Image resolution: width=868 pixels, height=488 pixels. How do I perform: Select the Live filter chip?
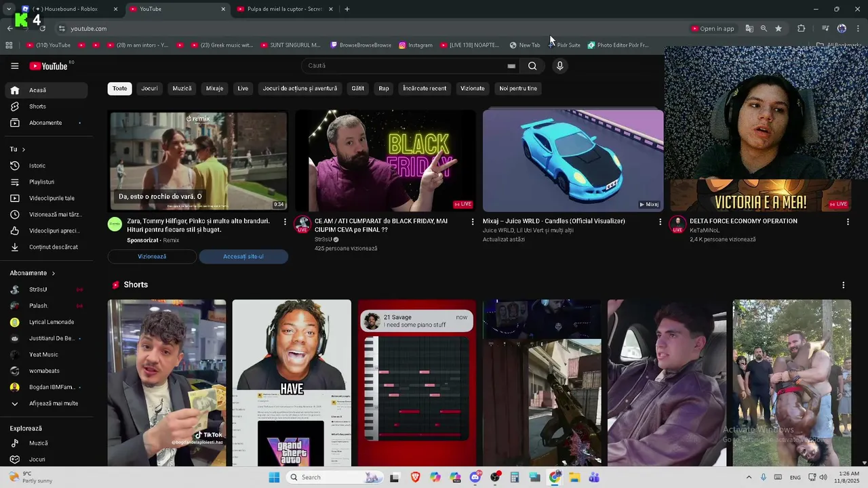click(x=243, y=88)
